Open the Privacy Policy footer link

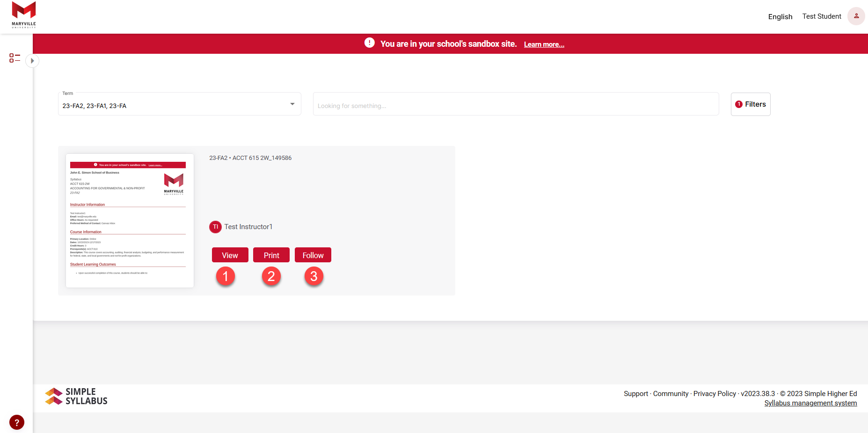tap(715, 394)
